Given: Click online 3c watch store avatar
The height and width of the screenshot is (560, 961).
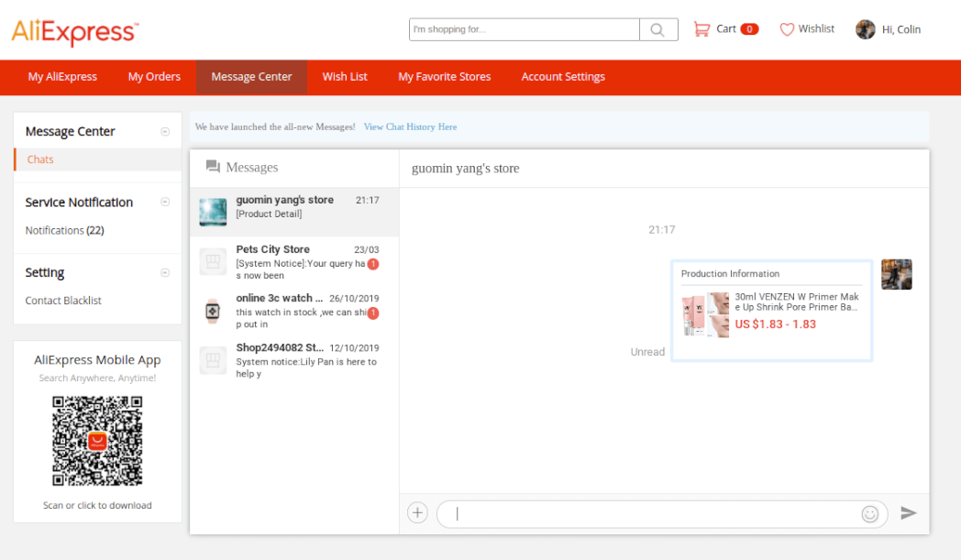Looking at the screenshot, I should point(213,312).
